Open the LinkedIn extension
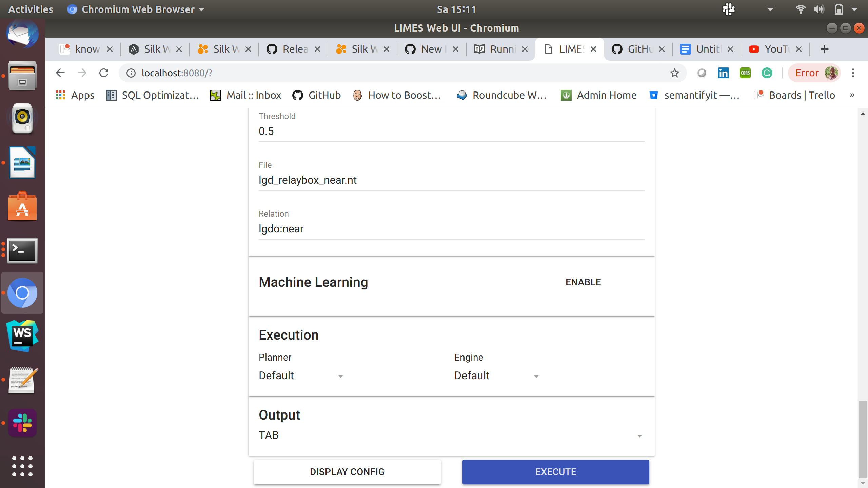The width and height of the screenshot is (868, 488). pyautogui.click(x=723, y=73)
